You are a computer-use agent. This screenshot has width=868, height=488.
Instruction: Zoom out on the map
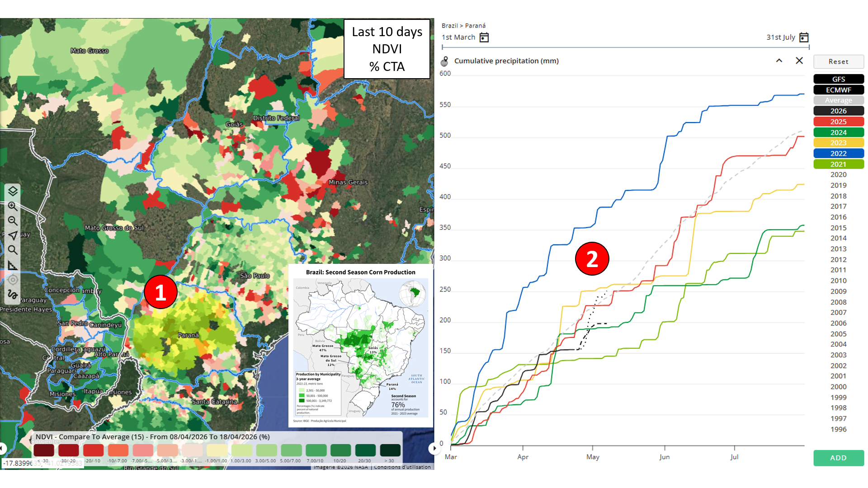13,221
